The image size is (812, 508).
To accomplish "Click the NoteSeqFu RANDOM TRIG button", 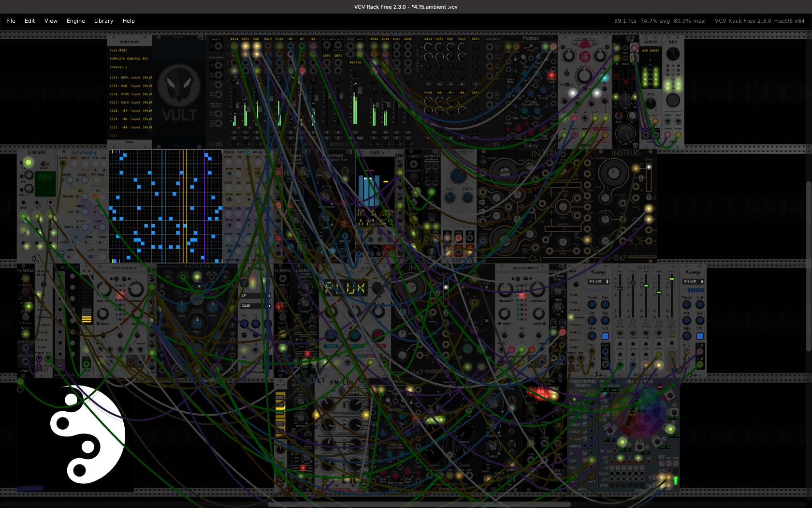I will [x=85, y=196].
